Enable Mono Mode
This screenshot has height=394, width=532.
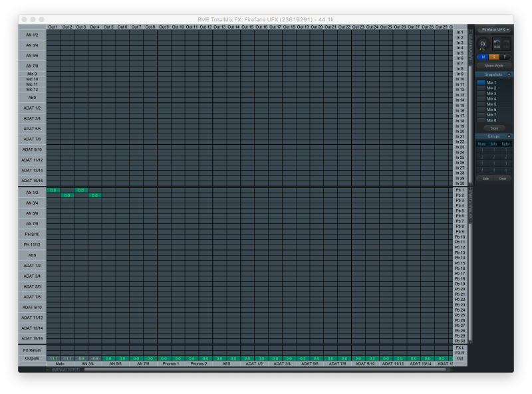click(x=494, y=66)
